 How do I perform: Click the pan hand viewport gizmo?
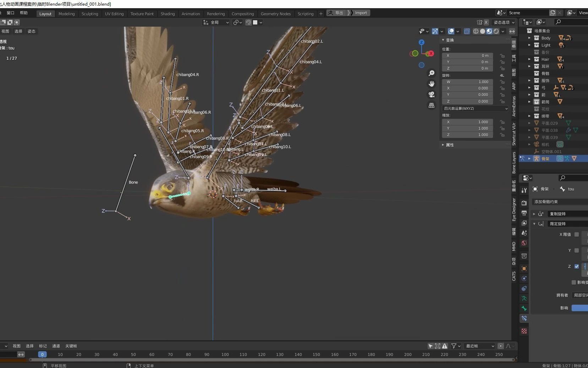(x=432, y=84)
